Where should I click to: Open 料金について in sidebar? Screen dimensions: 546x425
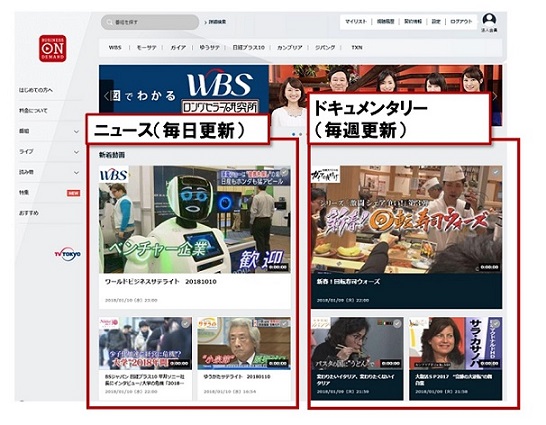[33, 111]
